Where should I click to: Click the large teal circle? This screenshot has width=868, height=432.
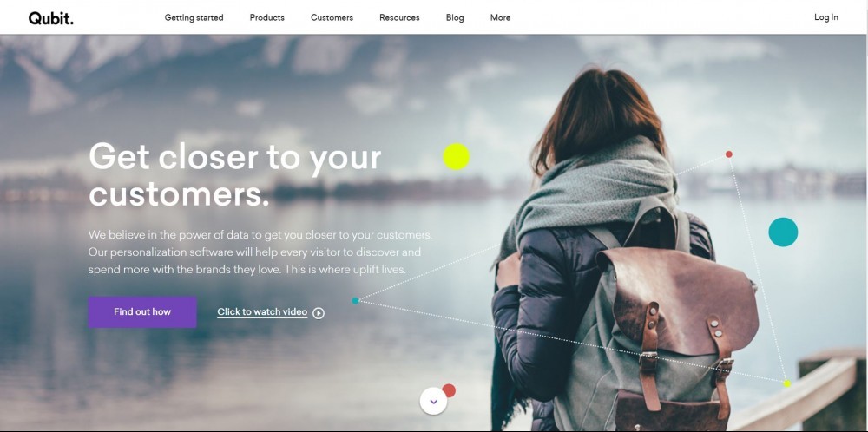783,232
